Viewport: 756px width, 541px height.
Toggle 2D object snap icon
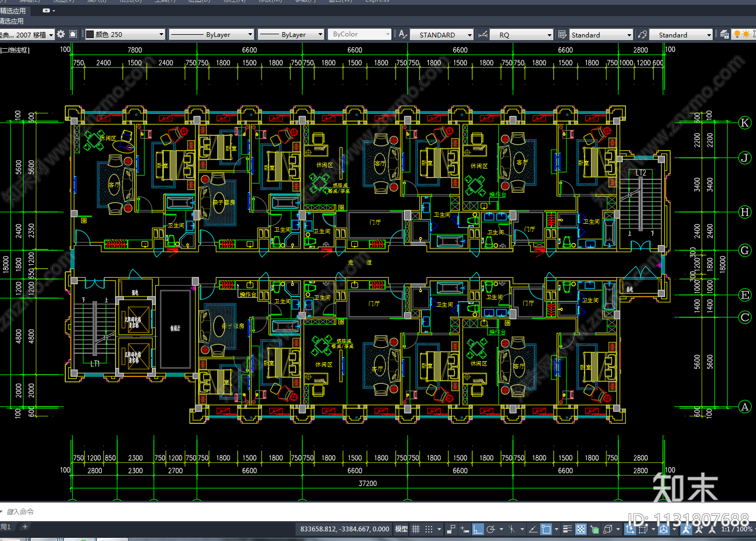[546, 529]
